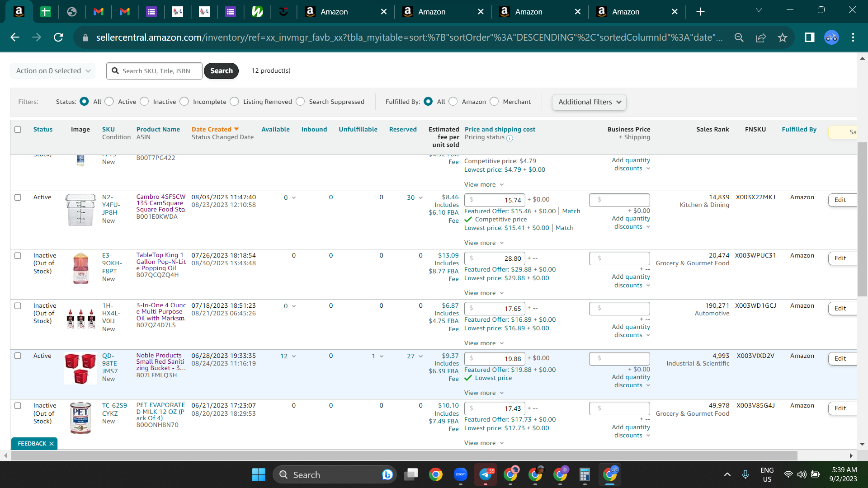Click the browser forward arrow

[x=37, y=38]
